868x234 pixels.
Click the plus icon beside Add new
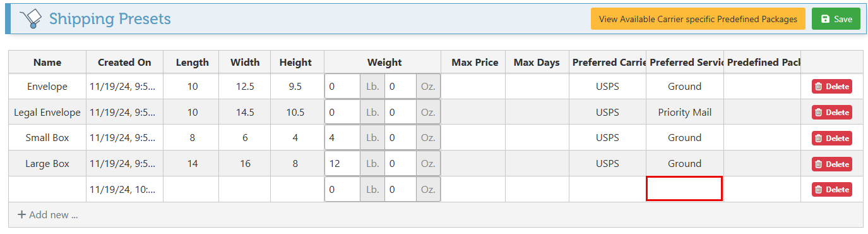tap(21, 215)
